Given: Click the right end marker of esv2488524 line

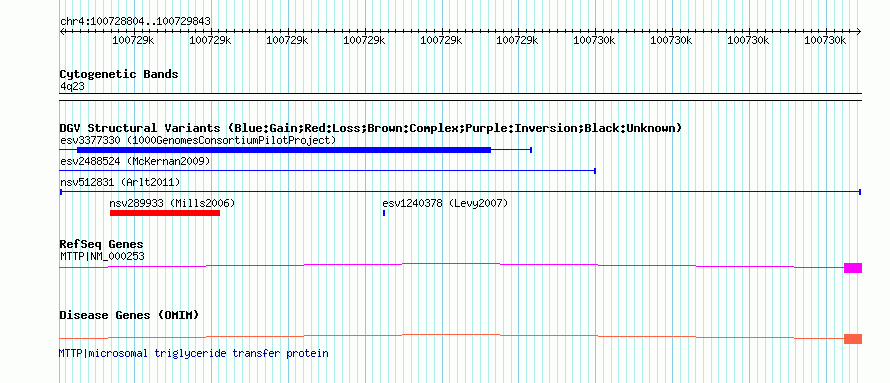Looking at the screenshot, I should (595, 171).
